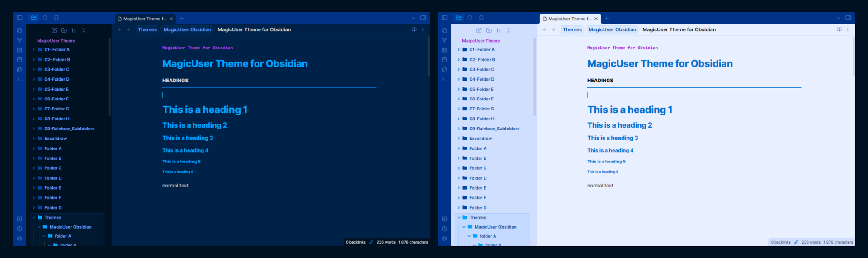Open help icon in dark window
Image resolution: width=868 pixels, height=258 pixels.
click(19, 229)
